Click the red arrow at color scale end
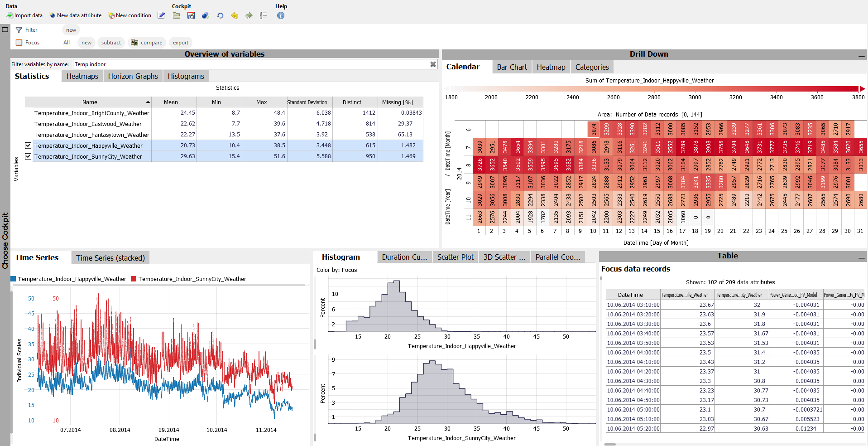868x446 pixels. tap(862, 89)
